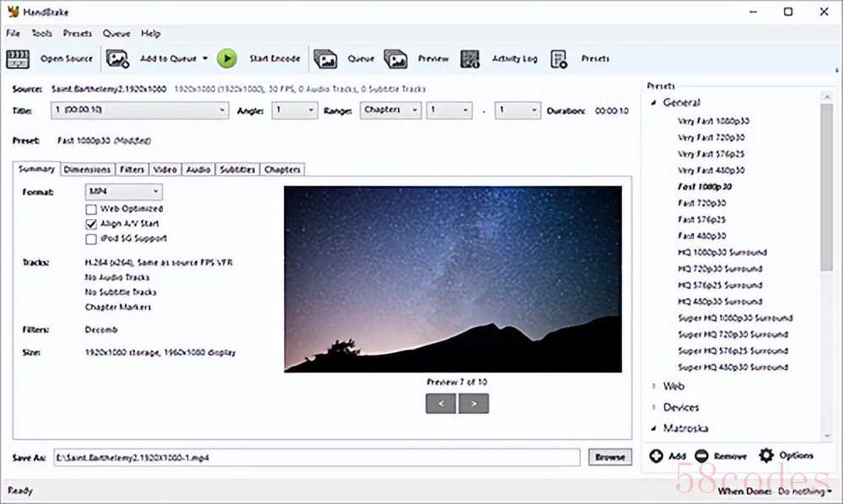Open the Add to Queue dropdown arrow
Image resolution: width=843 pixels, height=504 pixels.
[x=205, y=58]
